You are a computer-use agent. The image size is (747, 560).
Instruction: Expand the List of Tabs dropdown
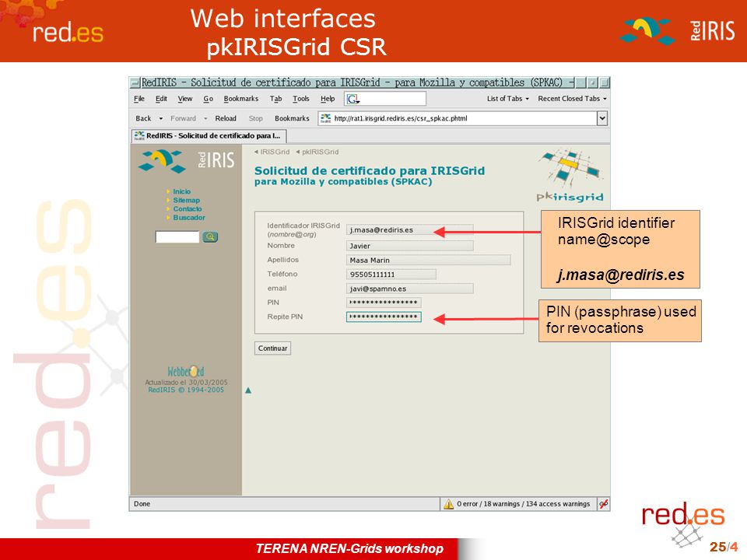click(508, 99)
